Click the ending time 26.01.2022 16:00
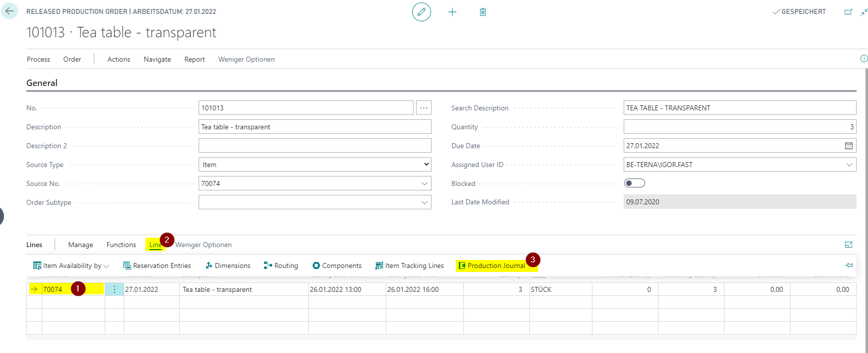 click(x=413, y=289)
